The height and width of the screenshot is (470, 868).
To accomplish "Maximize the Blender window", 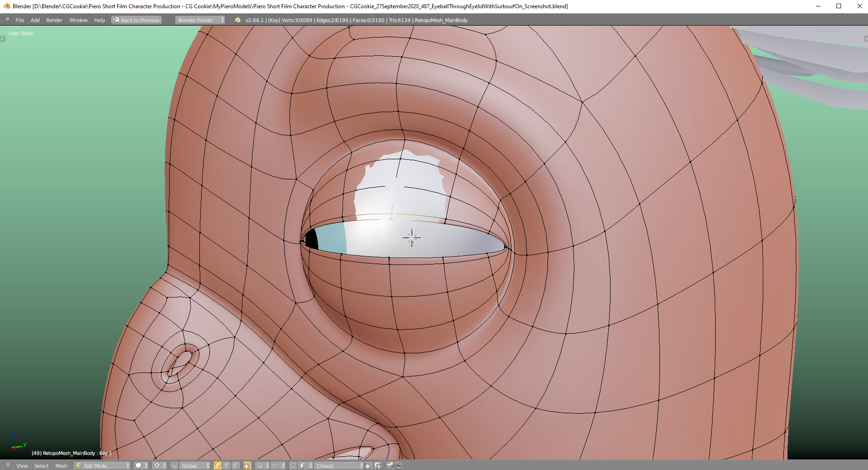I will point(839,6).
